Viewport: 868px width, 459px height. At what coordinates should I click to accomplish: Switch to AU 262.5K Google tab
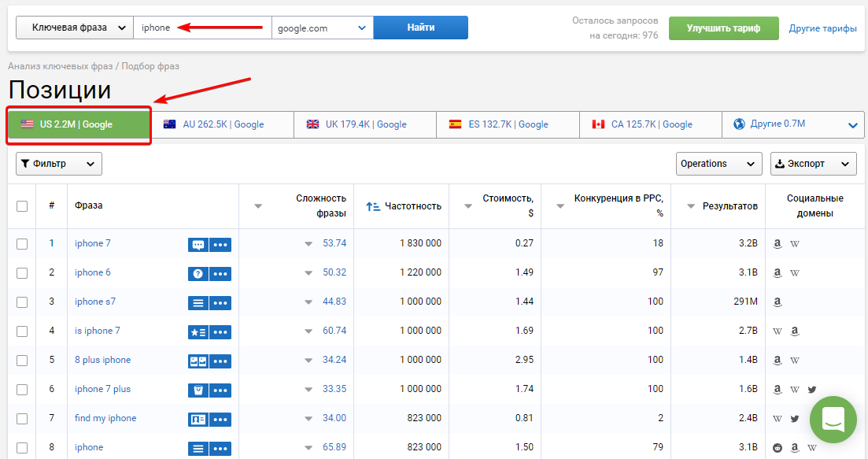point(222,124)
